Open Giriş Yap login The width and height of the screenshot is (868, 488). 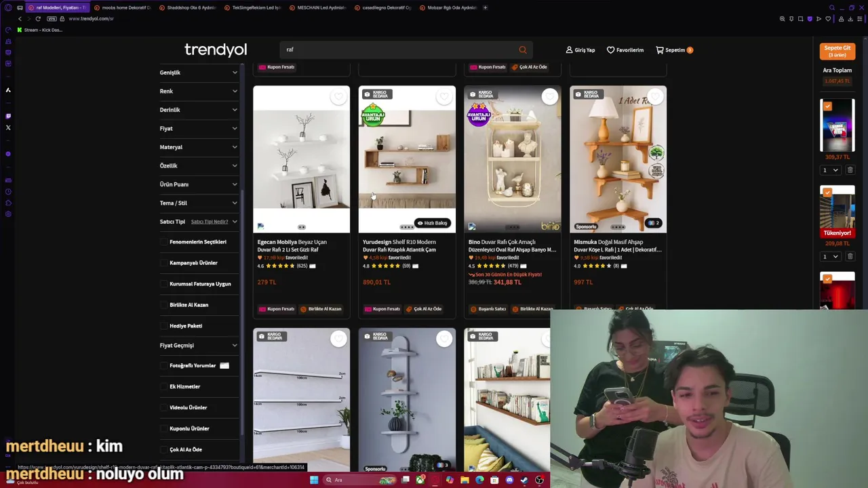[580, 49]
